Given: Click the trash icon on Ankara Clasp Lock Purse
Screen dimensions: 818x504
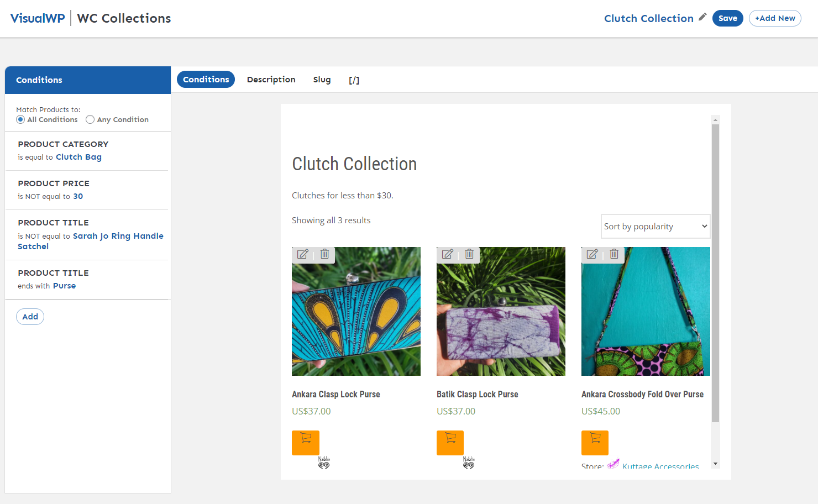Looking at the screenshot, I should pyautogui.click(x=324, y=254).
